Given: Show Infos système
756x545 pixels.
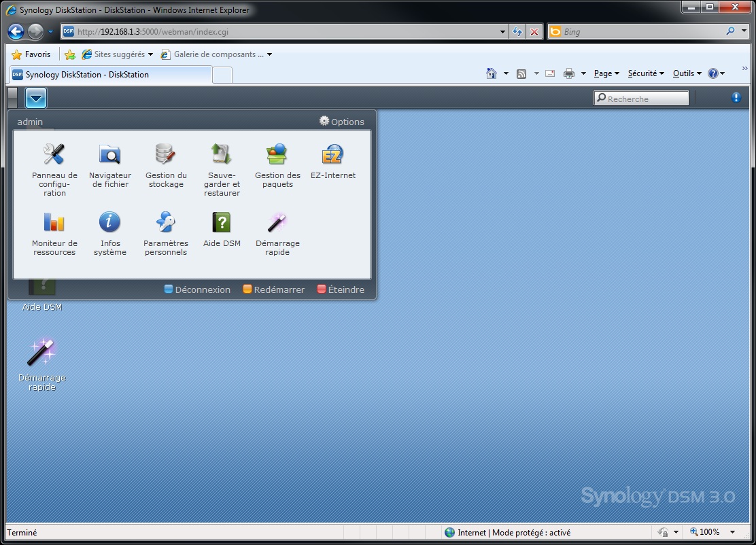Looking at the screenshot, I should pyautogui.click(x=110, y=234).
